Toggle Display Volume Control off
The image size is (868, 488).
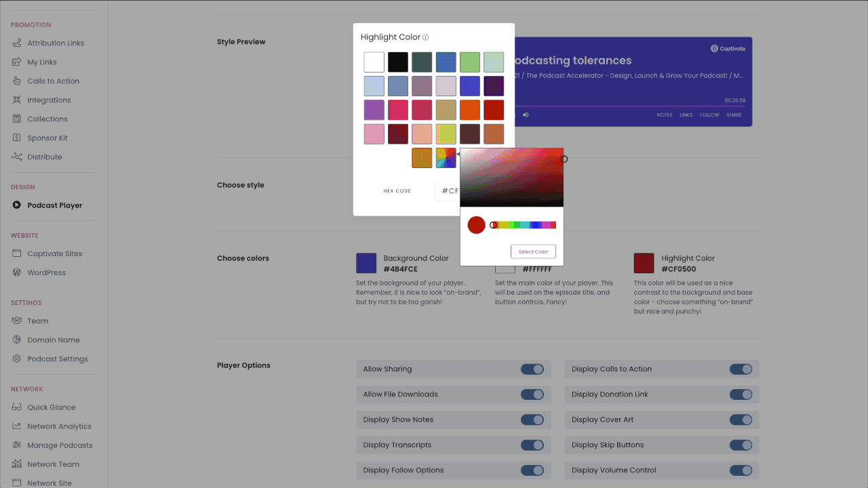coord(741,470)
